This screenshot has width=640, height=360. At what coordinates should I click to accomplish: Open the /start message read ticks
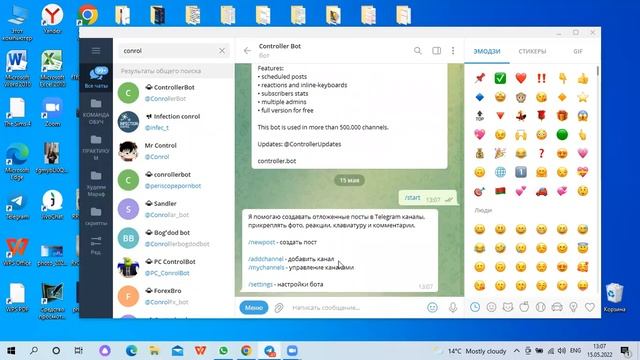point(449,200)
